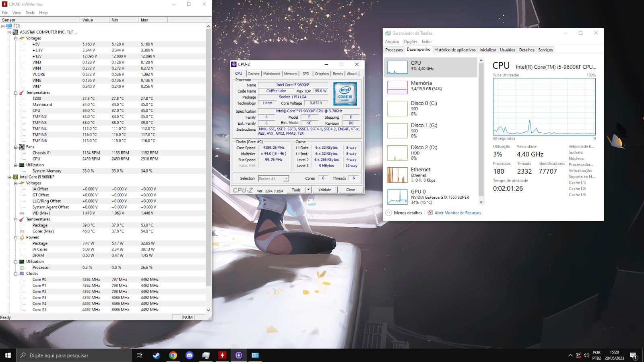Click HWMonitor's red lightning taskbar icon
The width and height of the screenshot is (644, 362).
222,355
